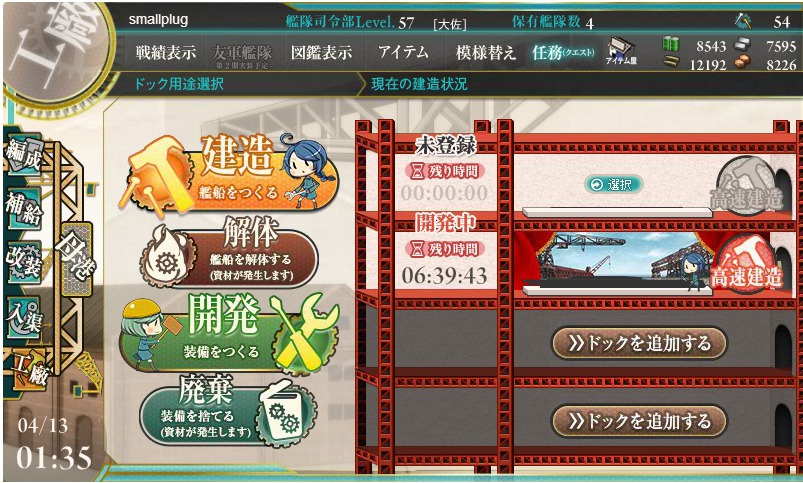Open the アイテム menu item
The image size is (803, 483).
[404, 53]
